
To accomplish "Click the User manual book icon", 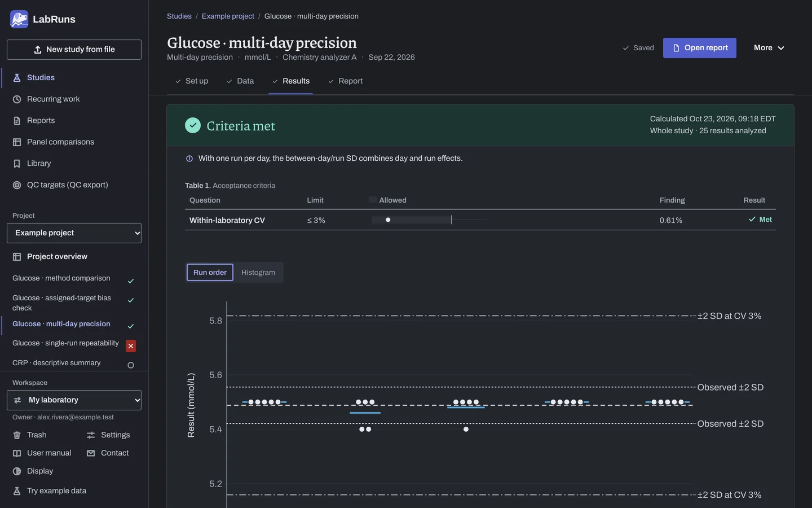I will (x=17, y=453).
